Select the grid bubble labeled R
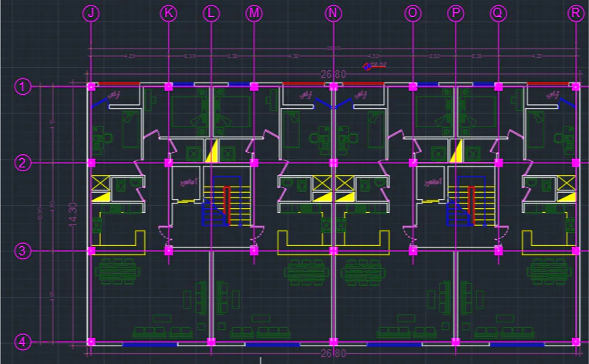 pyautogui.click(x=575, y=13)
